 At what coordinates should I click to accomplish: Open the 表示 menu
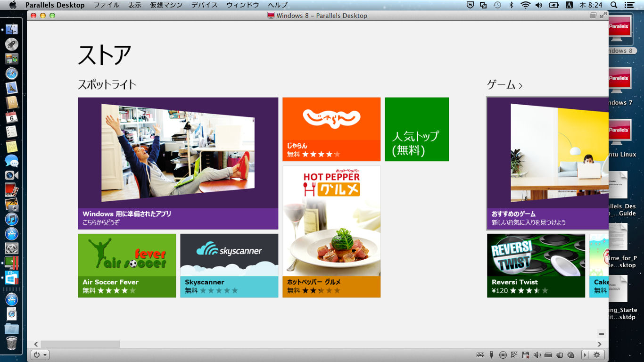(x=134, y=5)
